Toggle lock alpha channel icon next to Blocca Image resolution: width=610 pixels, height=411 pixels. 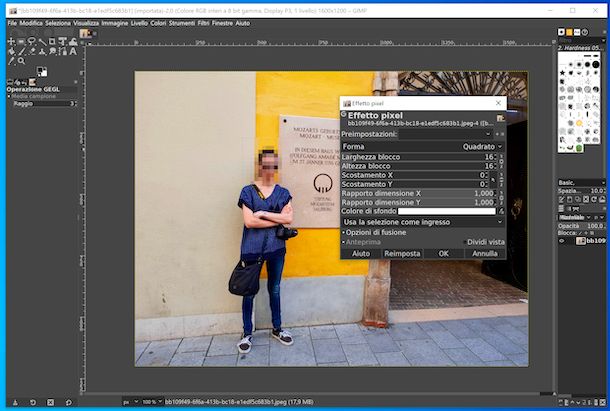point(592,233)
